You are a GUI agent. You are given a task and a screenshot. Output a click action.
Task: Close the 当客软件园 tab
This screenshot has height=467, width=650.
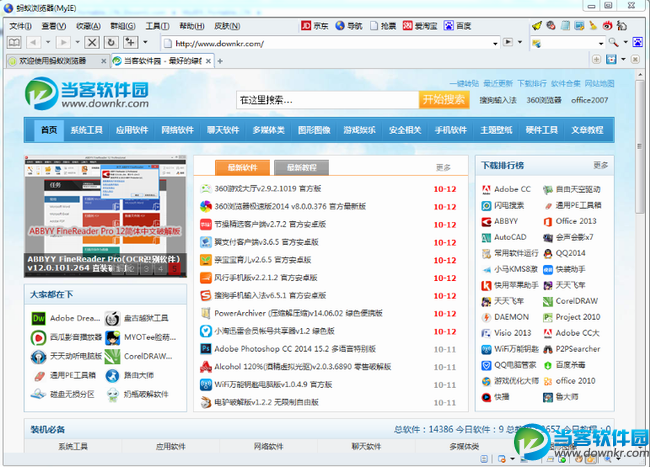(208, 61)
